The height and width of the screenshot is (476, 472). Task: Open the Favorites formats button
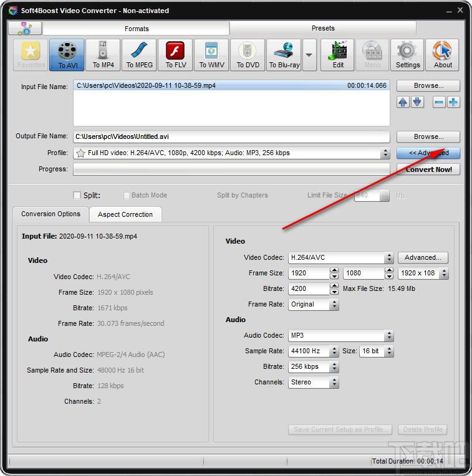[x=31, y=55]
